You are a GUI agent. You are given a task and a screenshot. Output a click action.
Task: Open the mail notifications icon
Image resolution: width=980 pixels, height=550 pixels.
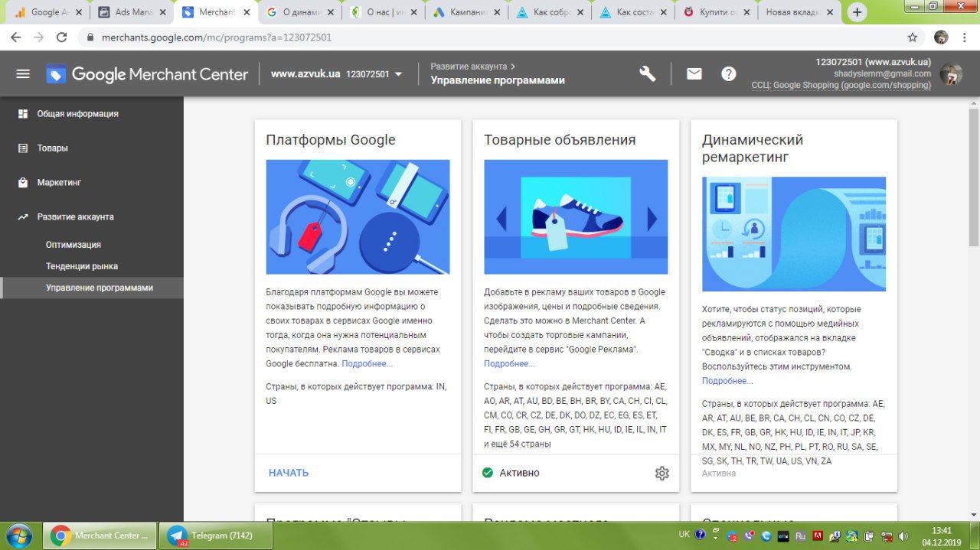(694, 73)
